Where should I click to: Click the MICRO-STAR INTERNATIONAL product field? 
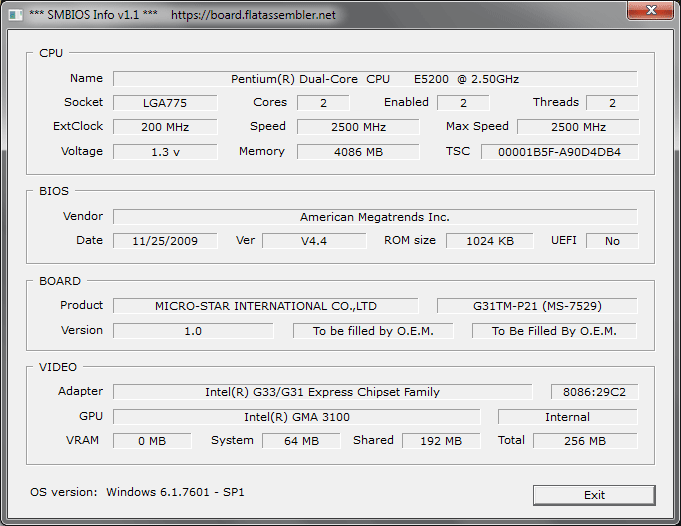tap(266, 306)
